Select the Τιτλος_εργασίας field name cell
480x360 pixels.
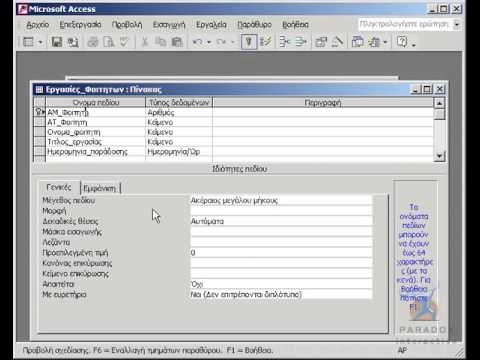(95, 142)
